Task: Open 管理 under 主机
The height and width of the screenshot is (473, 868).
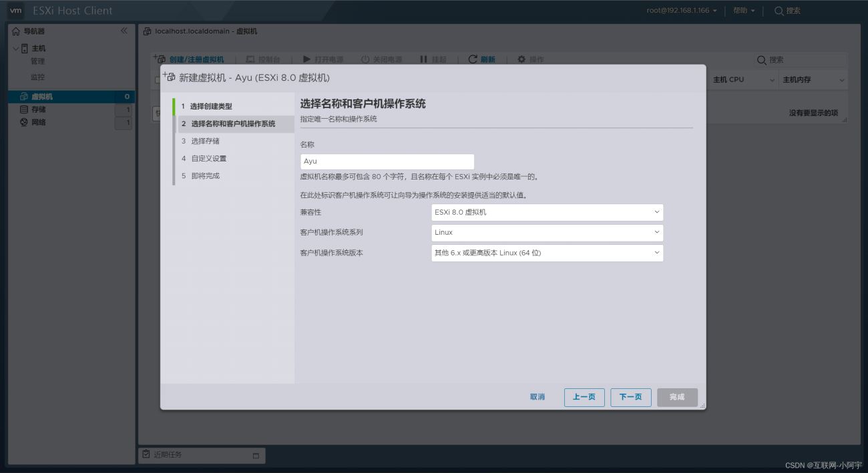Action: tap(37, 61)
